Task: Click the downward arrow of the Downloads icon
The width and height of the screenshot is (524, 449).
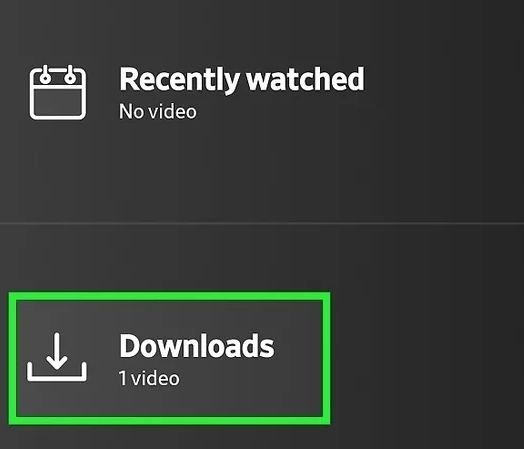Action: click(x=57, y=351)
